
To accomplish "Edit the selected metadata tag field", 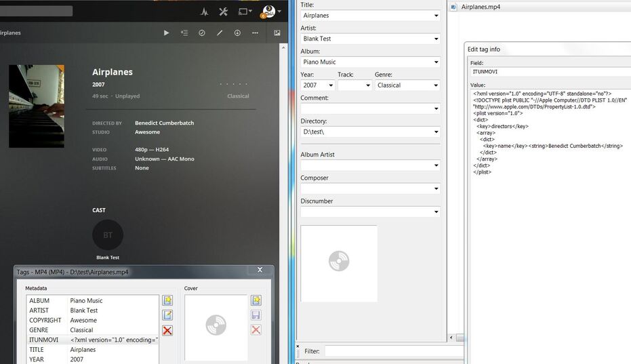I will pos(167,315).
